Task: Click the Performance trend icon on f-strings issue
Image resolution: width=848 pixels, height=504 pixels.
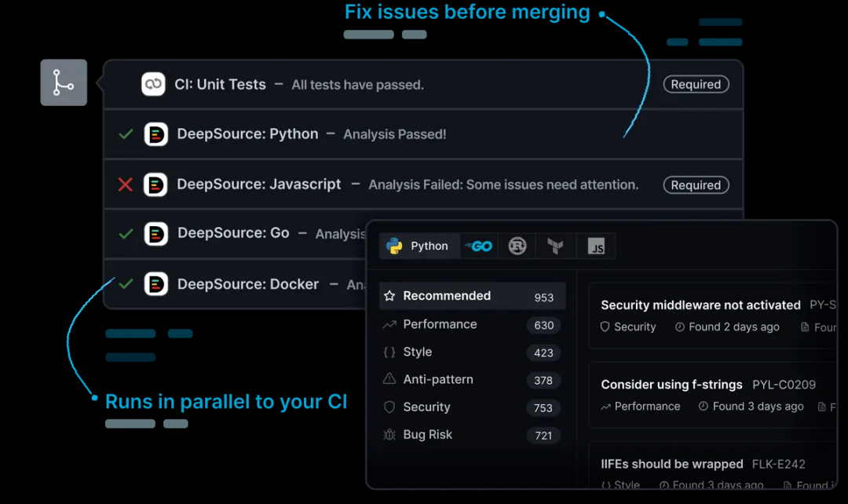Action: [x=605, y=407]
